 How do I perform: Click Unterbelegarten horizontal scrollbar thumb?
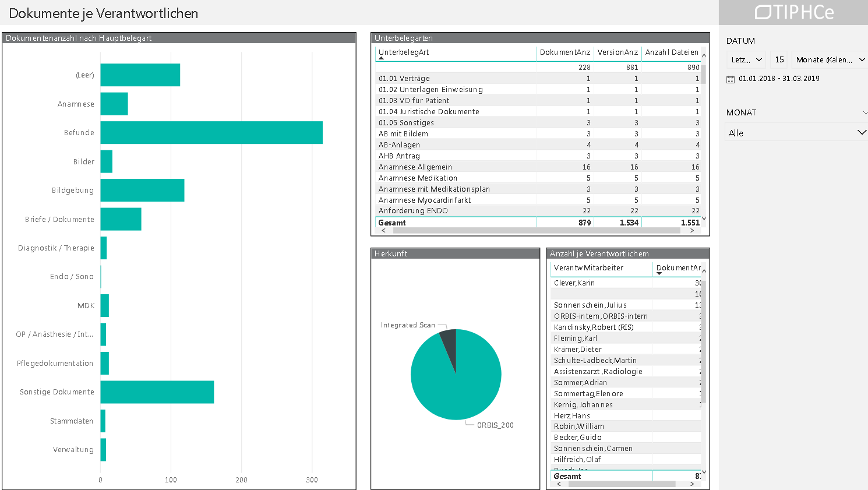click(x=537, y=231)
